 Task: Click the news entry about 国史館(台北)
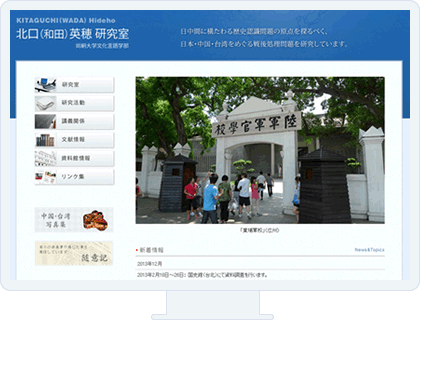202,275
